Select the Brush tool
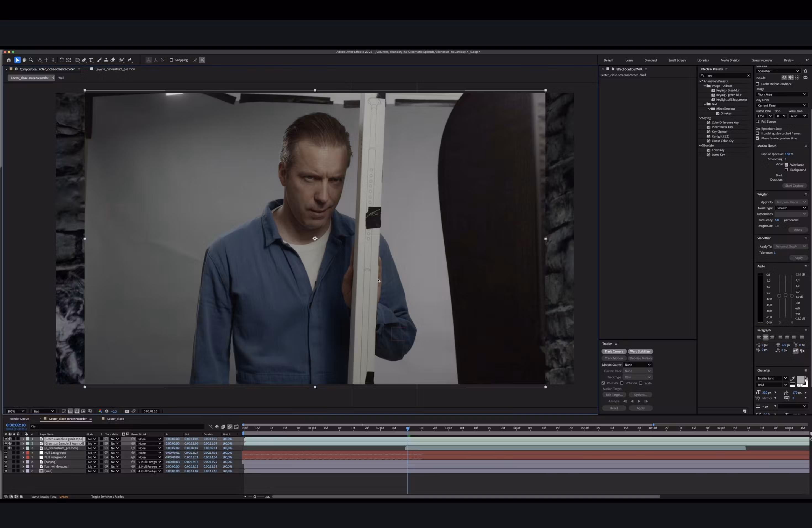Viewport: 812px width, 528px height. (x=99, y=60)
